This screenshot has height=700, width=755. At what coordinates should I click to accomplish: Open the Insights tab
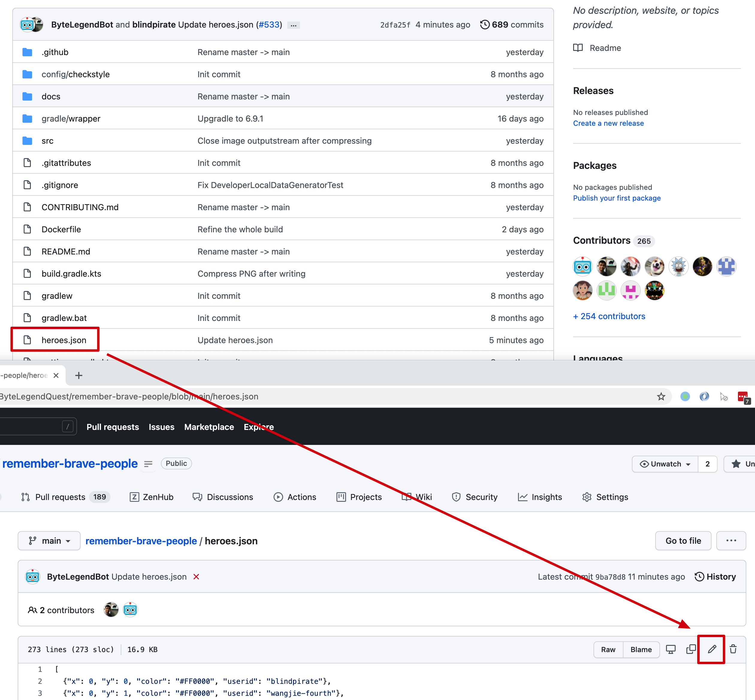pos(540,497)
